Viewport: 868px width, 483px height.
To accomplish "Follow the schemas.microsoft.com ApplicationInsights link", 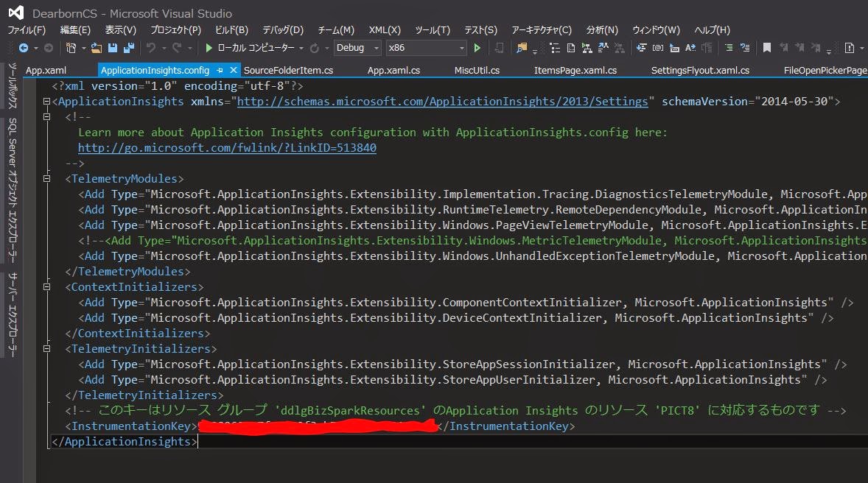I will click(442, 102).
